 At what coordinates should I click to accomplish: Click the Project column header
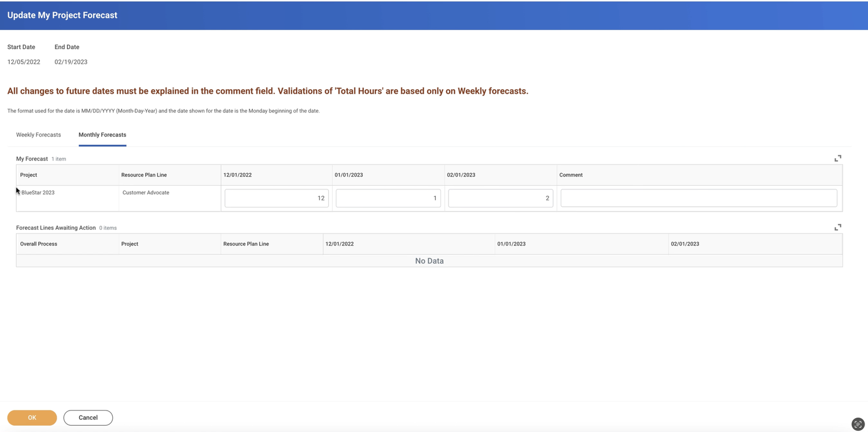tap(28, 174)
